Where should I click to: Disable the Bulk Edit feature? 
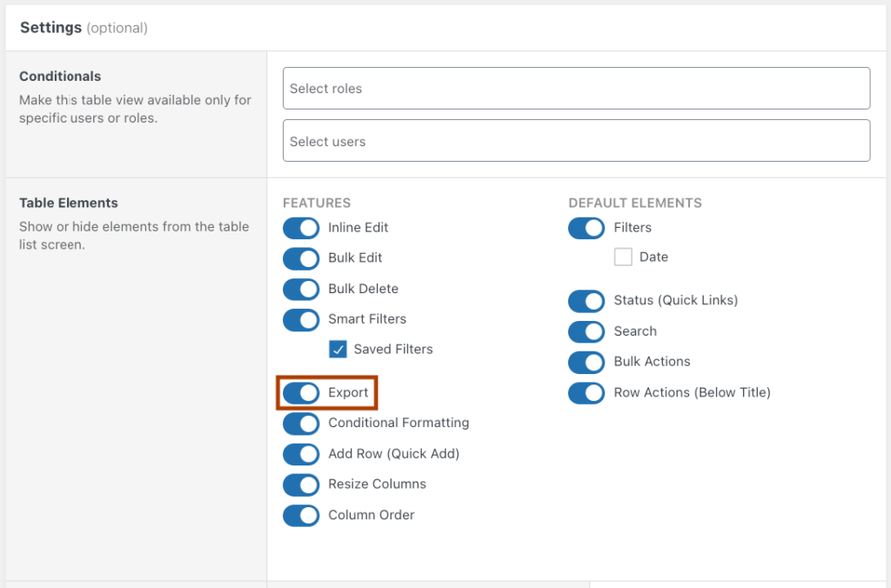(301, 258)
